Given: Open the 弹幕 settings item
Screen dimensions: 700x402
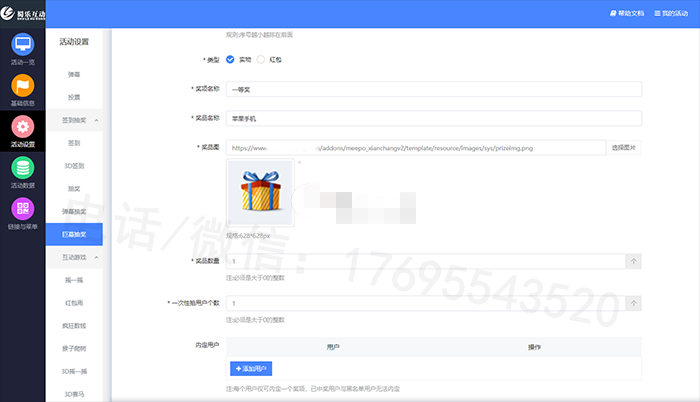Looking at the screenshot, I should pos(74,75).
